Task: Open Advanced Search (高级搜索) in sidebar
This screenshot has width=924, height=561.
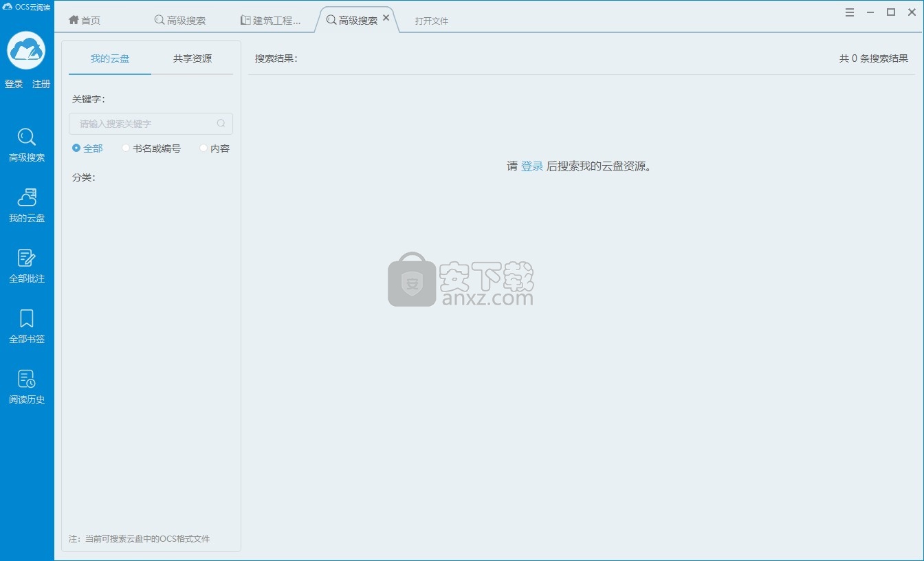Action: click(x=27, y=145)
